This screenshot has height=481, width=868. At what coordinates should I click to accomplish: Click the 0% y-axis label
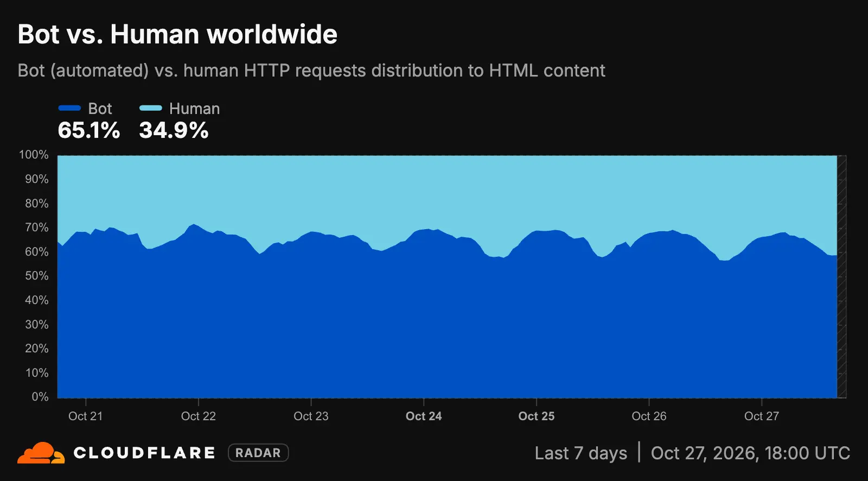click(40, 397)
